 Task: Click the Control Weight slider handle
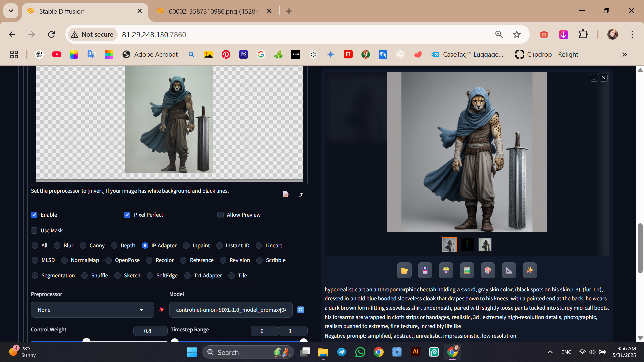tap(86, 341)
